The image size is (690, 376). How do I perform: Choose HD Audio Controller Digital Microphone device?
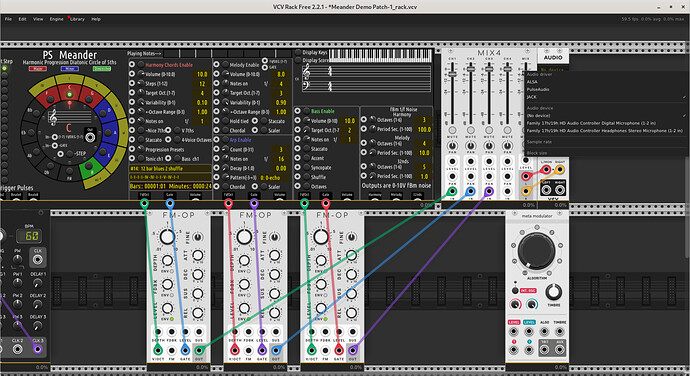click(606, 123)
